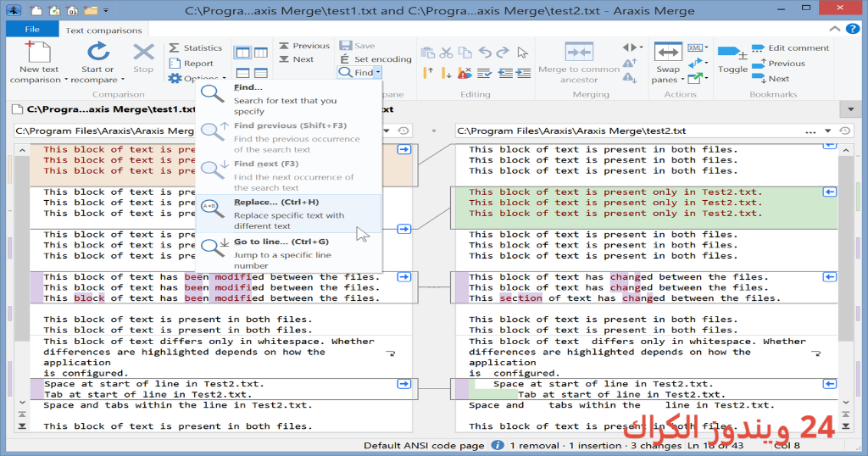
Task: Choose Find next (F3) menu item
Action: pos(288,175)
